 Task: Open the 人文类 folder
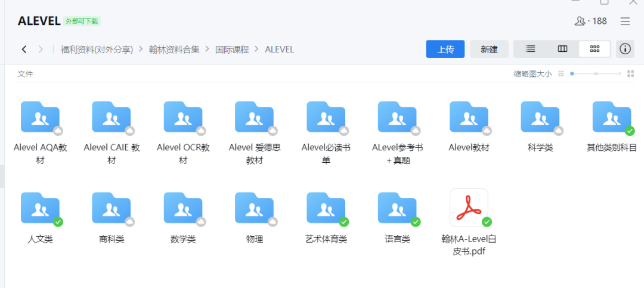40,208
